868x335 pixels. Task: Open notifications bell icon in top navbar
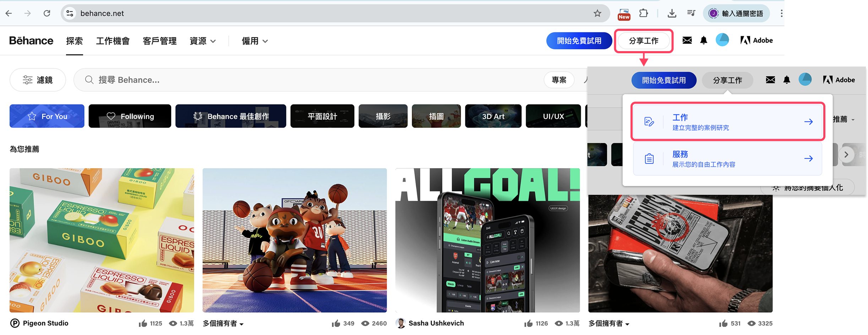[704, 40]
